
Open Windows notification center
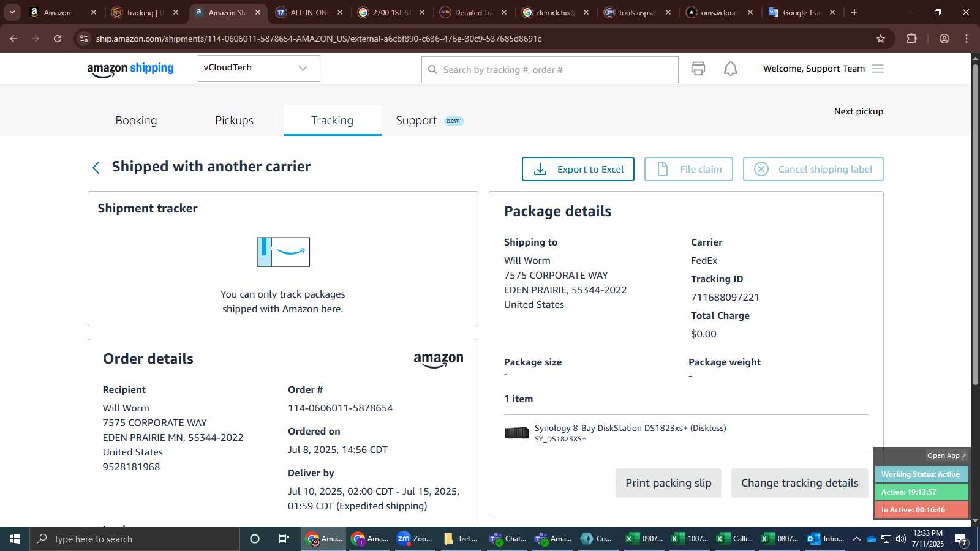click(x=961, y=539)
